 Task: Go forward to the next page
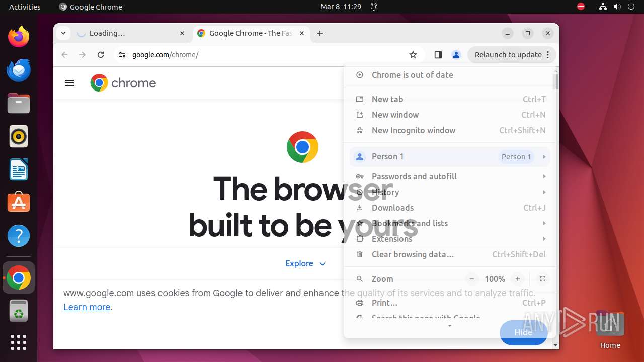point(83,55)
